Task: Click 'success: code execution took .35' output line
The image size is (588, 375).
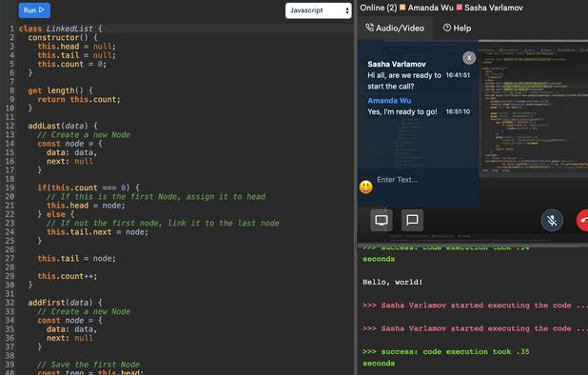Action: (x=446, y=352)
